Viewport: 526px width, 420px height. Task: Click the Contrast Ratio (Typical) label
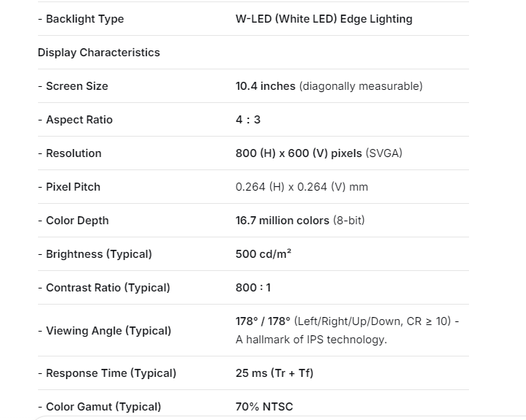point(104,288)
